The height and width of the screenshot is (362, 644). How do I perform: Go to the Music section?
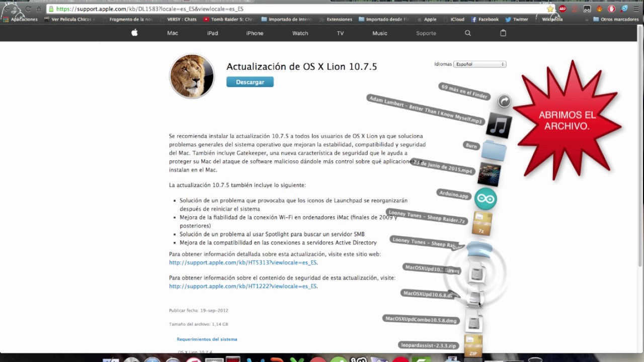tap(380, 33)
